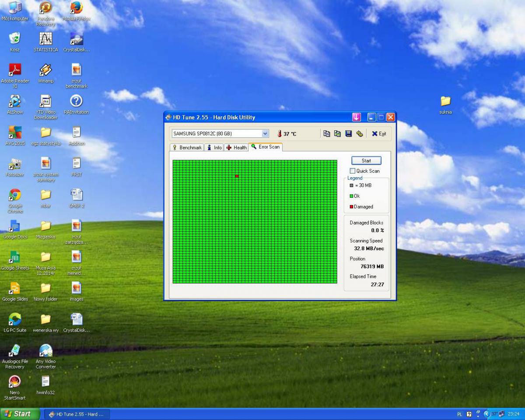
Task: Open the Windows Start menu
Action: tap(20, 414)
